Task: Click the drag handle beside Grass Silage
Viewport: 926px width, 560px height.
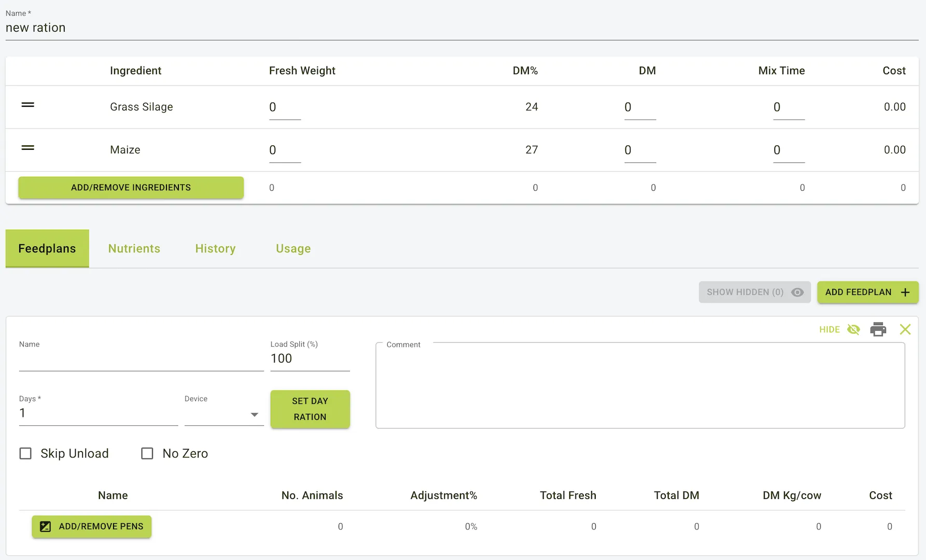Action: pyautogui.click(x=27, y=106)
